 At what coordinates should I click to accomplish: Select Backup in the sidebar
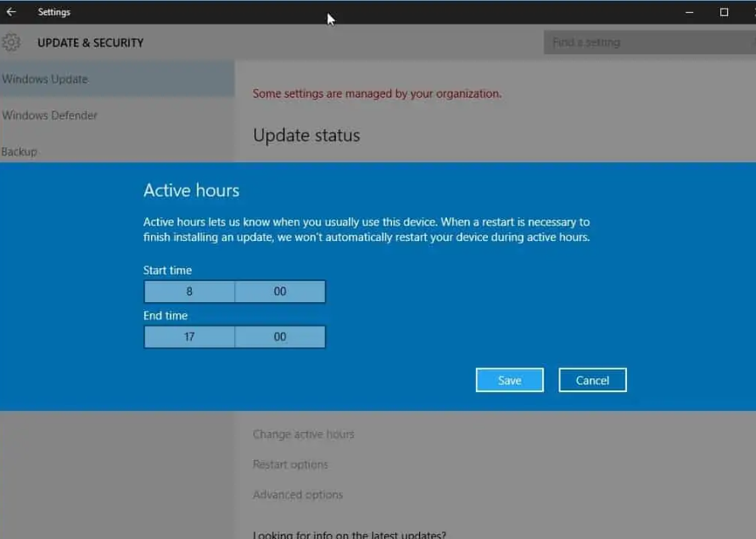117,152
